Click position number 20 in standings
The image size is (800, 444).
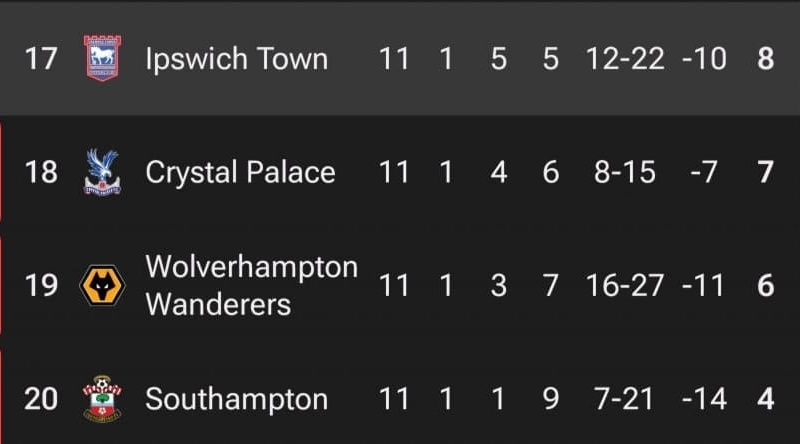41,400
